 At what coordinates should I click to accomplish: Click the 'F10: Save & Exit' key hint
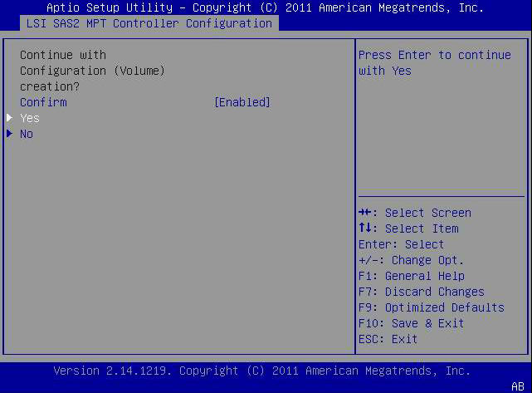(411, 323)
